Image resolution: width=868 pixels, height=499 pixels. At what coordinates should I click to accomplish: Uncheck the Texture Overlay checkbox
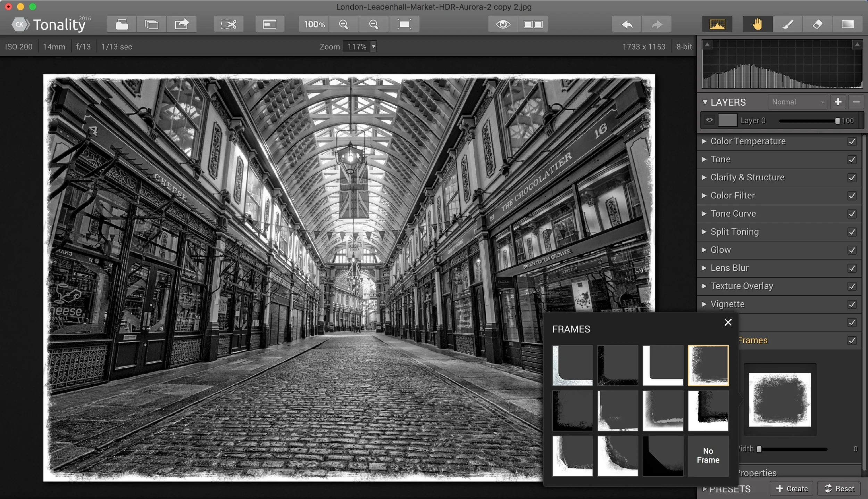(852, 286)
